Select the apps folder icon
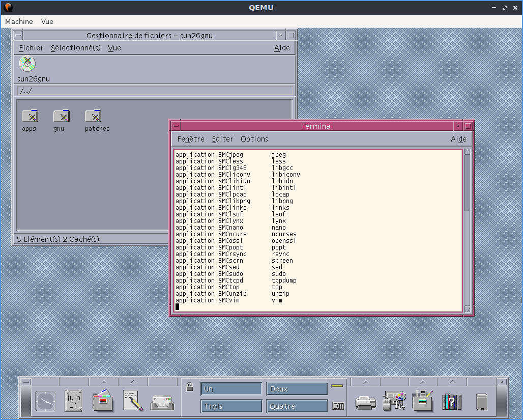The image size is (523, 420). (x=30, y=116)
